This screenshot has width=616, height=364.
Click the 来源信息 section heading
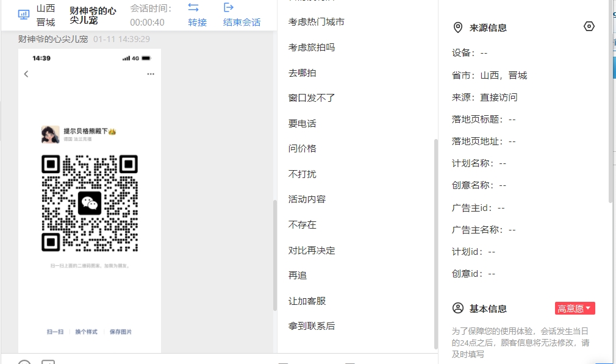488,28
